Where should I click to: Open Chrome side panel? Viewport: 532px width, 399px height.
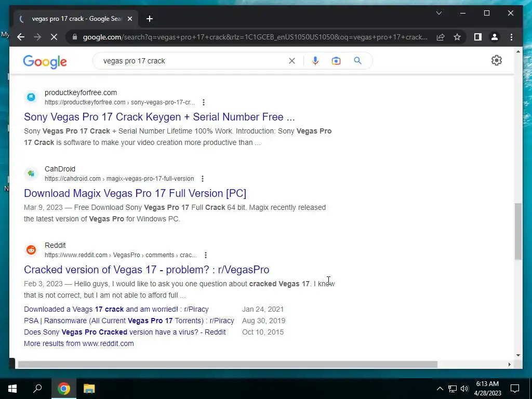coord(478,37)
